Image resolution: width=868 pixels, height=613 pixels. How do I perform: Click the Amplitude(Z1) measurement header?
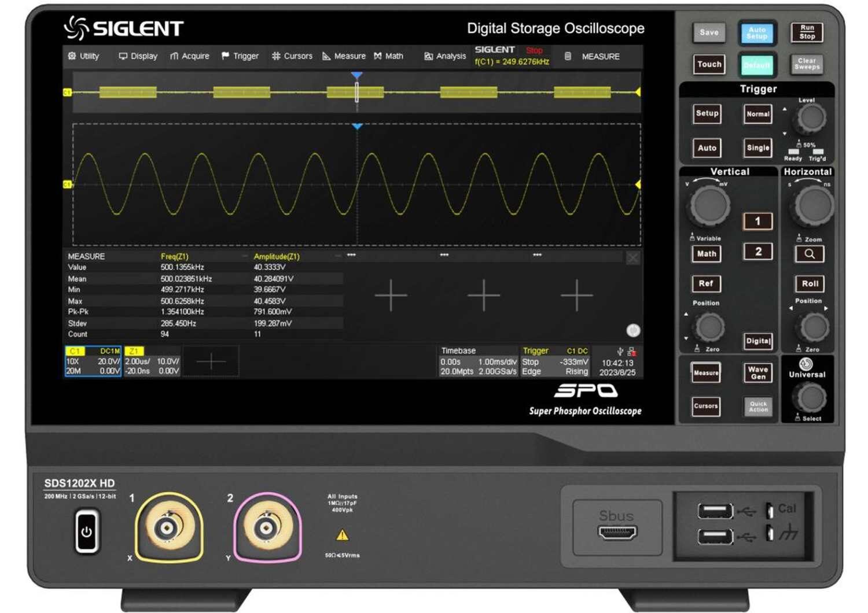277,256
